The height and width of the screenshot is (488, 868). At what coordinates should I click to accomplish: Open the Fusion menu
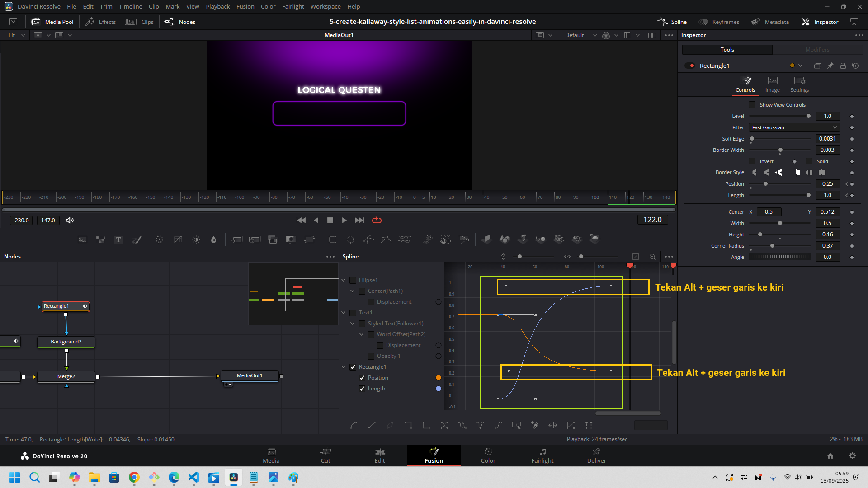coord(245,6)
